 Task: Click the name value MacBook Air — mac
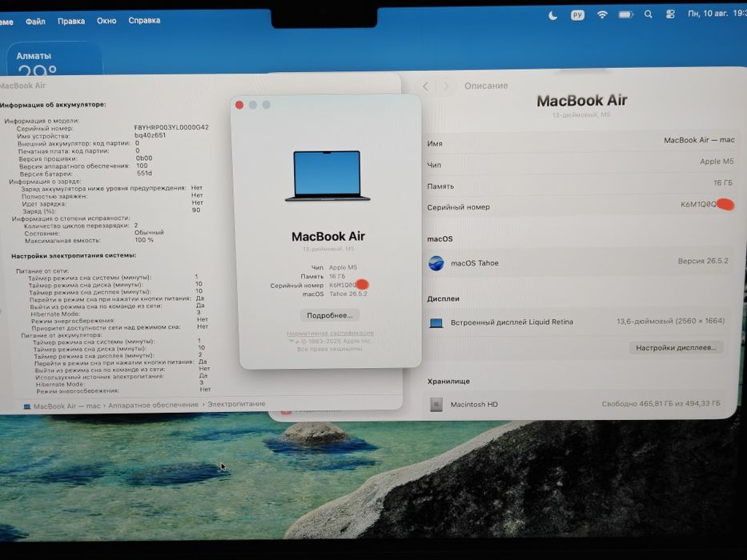coord(699,140)
